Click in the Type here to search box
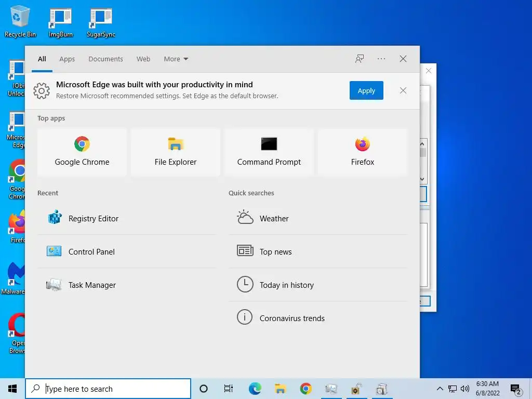Image resolution: width=532 pixels, height=399 pixels. pyautogui.click(x=108, y=389)
